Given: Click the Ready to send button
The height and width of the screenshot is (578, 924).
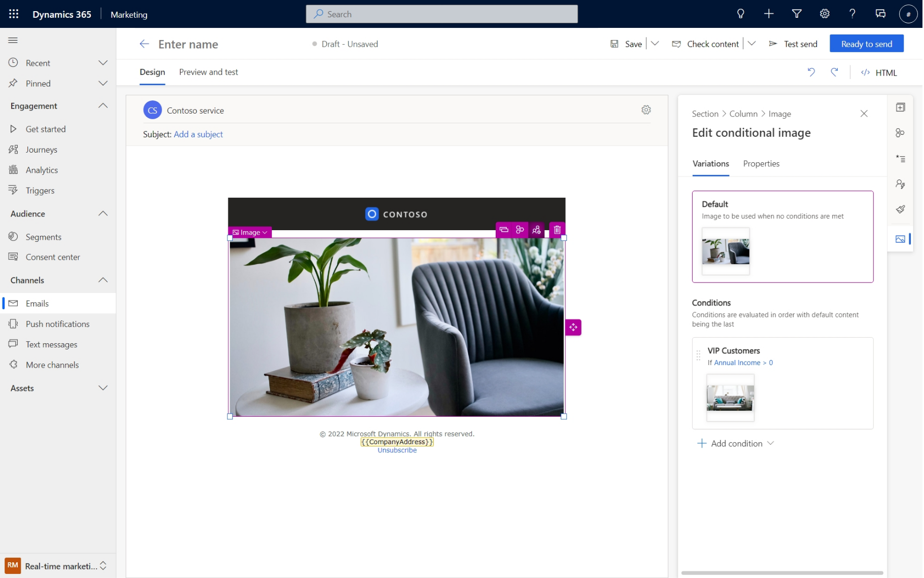Looking at the screenshot, I should click(867, 44).
